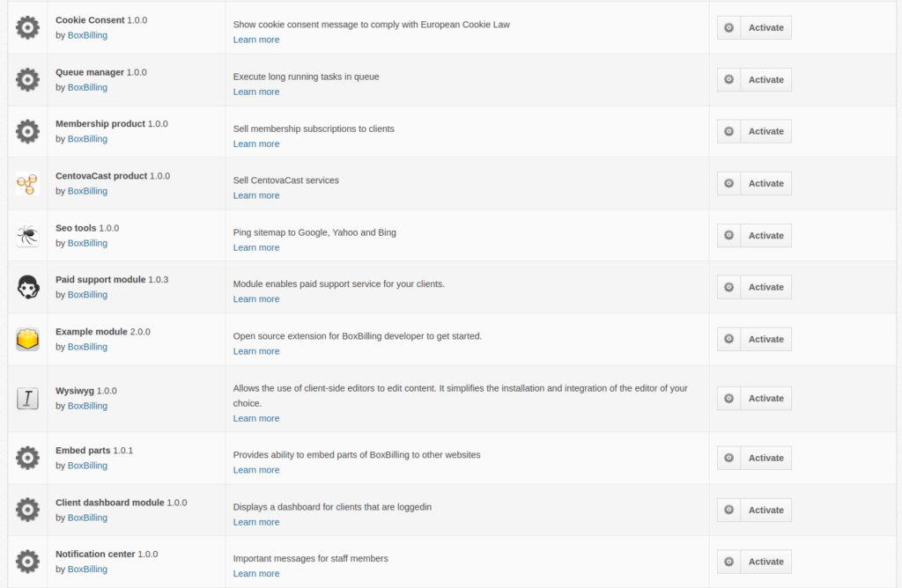This screenshot has height=588, width=902.
Task: Activate the Cookie Consent extension
Action: tap(765, 27)
